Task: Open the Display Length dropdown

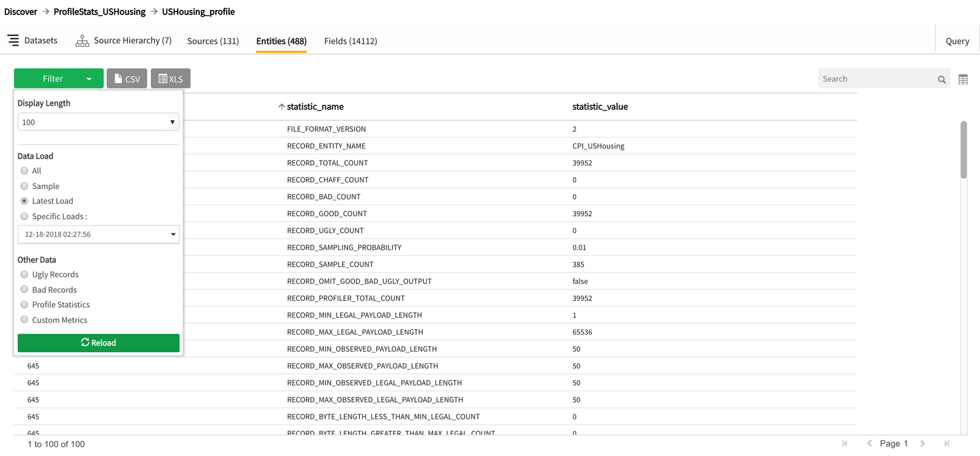Action: tap(98, 122)
